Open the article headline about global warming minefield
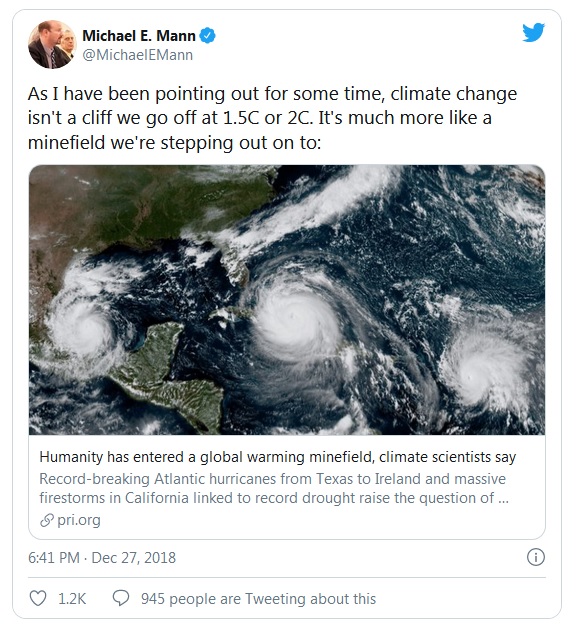Screen dimensions: 582x636 point(277,457)
